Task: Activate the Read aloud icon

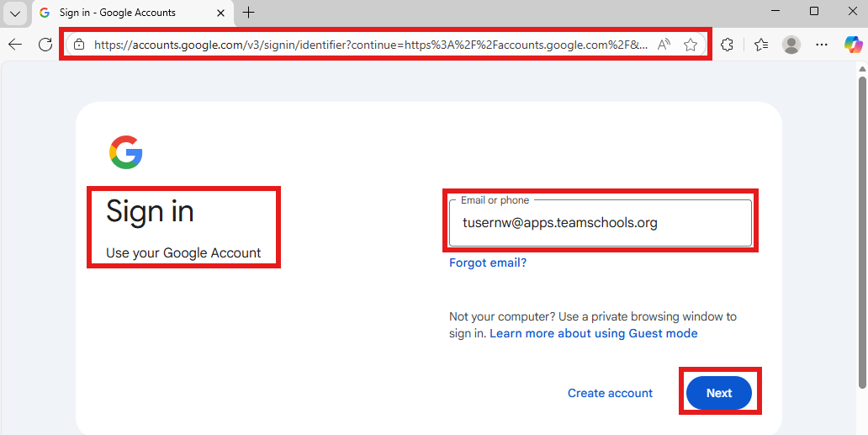Action: (664, 45)
